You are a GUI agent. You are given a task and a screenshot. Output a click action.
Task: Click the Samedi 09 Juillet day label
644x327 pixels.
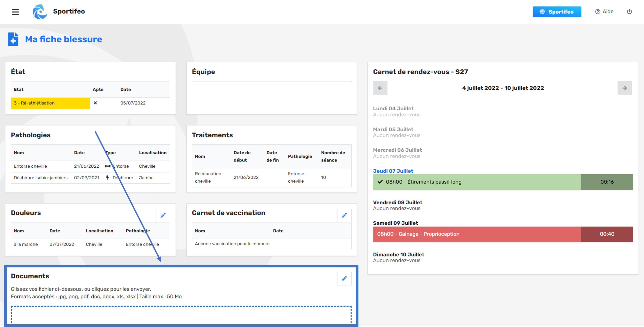[x=395, y=223]
